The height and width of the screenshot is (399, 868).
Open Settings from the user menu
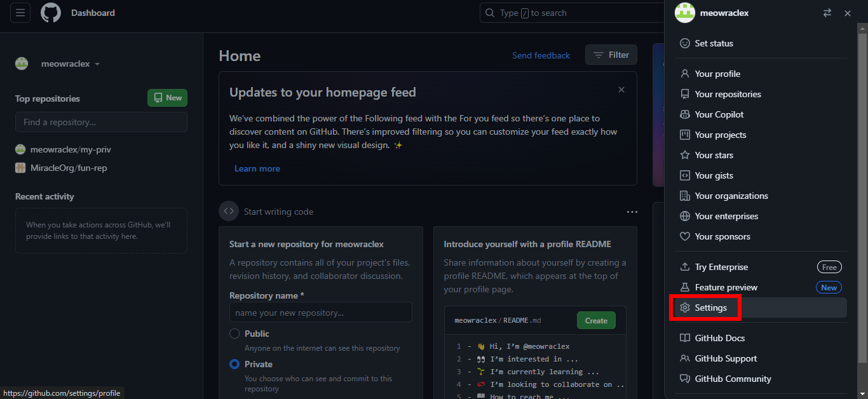tap(710, 308)
